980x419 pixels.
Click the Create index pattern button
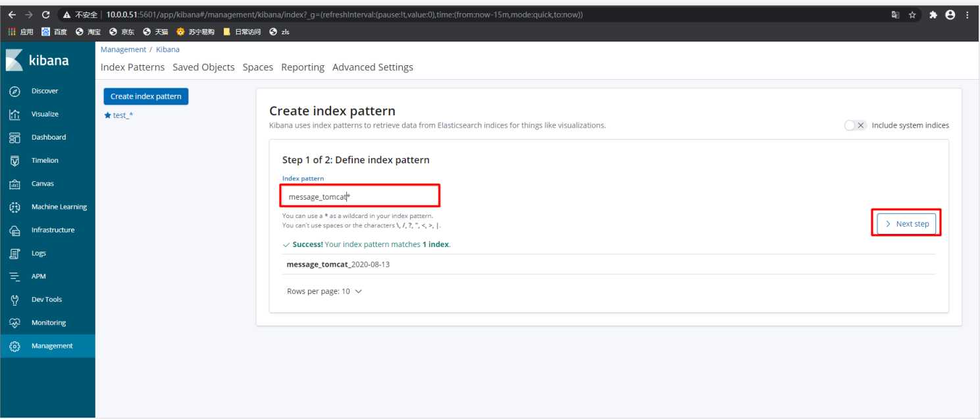pyautogui.click(x=146, y=96)
